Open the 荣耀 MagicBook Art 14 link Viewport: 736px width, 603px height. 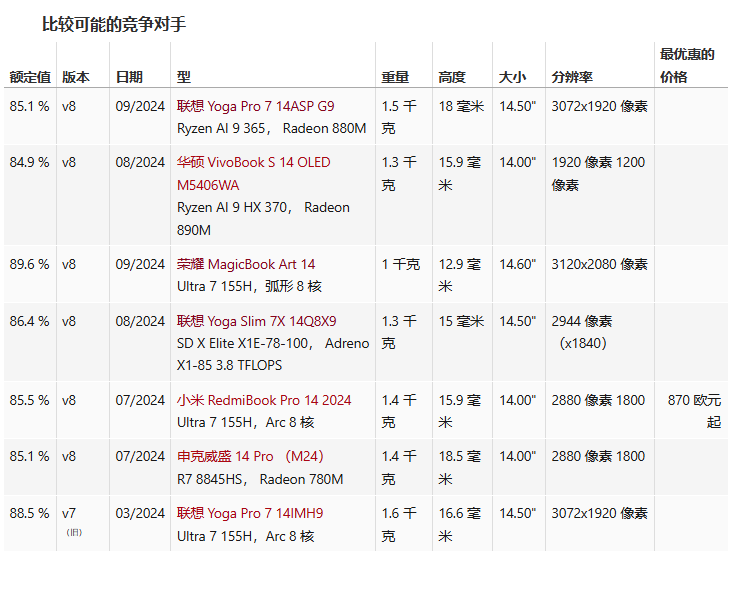point(246,264)
